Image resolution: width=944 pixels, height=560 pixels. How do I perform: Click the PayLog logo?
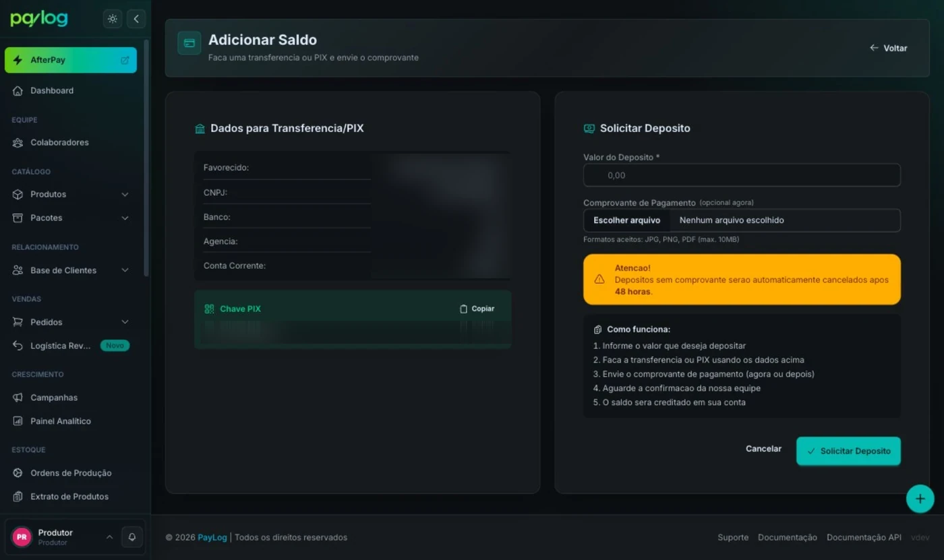pos(39,19)
